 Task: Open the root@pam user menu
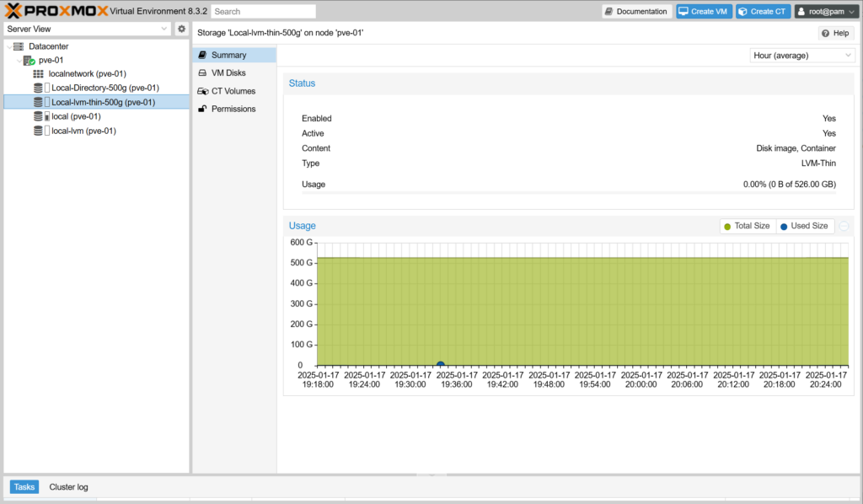825,12
